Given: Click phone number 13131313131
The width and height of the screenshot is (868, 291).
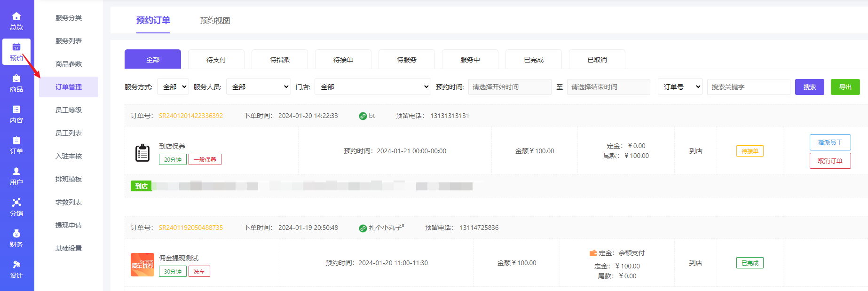Looking at the screenshot, I should tap(450, 116).
